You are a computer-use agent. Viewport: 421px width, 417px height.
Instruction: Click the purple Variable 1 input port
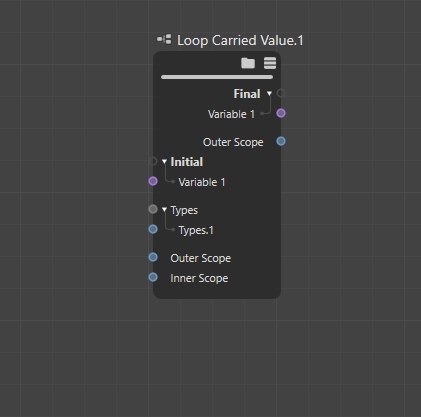[x=153, y=181]
